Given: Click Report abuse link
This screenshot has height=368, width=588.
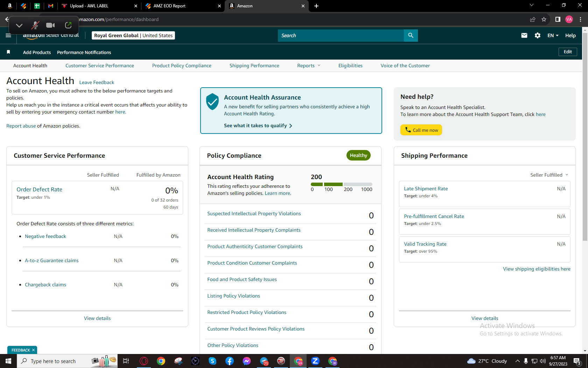Looking at the screenshot, I should [x=21, y=126].
